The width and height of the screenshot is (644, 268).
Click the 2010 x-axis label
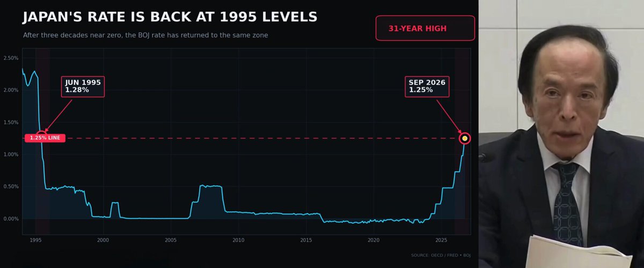239,240
